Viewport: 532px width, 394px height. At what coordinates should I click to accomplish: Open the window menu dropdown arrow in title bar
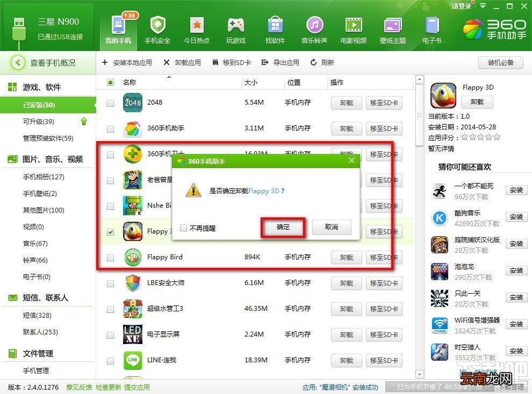(x=483, y=6)
